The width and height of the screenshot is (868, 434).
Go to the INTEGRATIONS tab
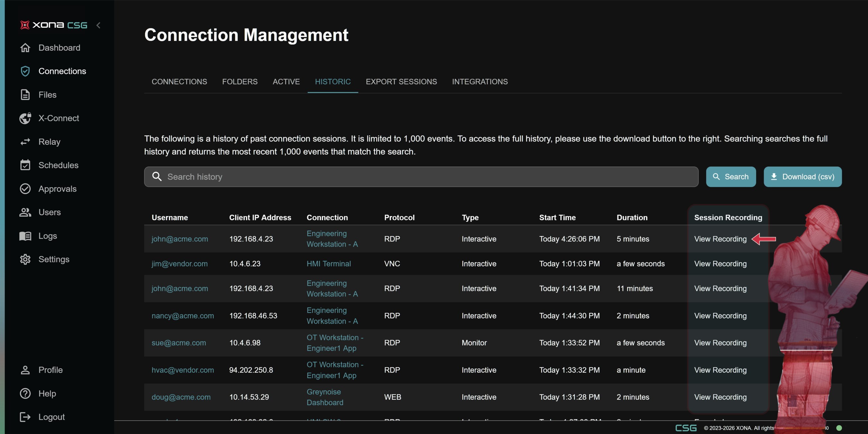point(479,82)
